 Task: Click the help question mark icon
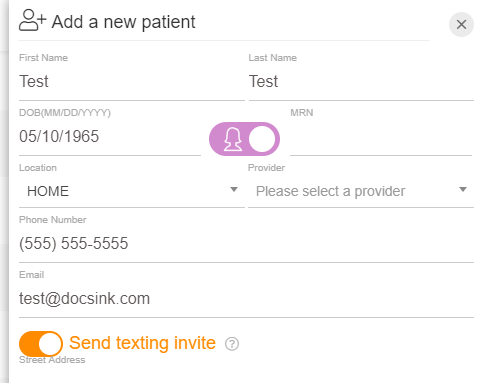point(232,344)
